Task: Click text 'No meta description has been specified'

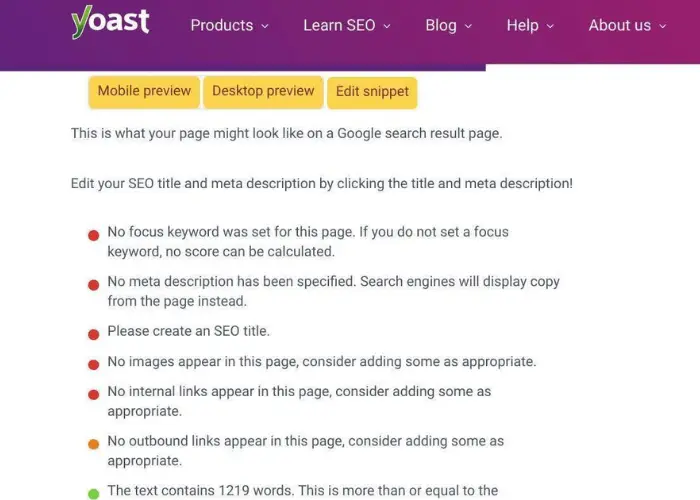Action: tap(231, 282)
